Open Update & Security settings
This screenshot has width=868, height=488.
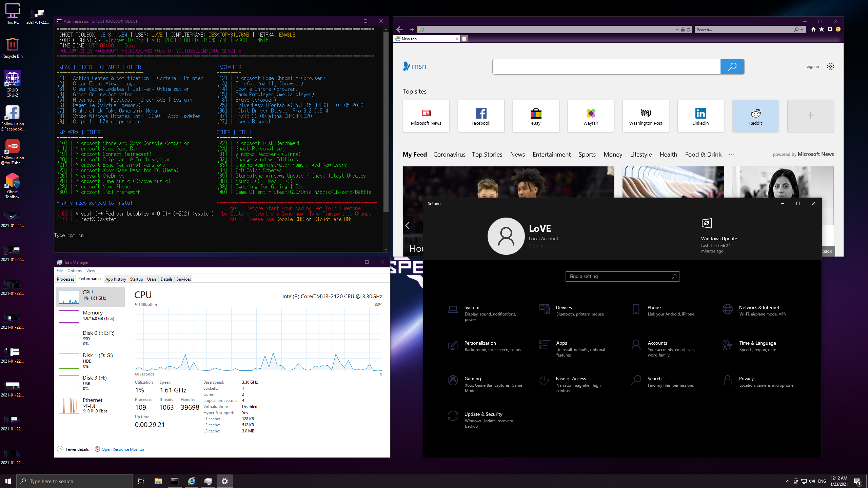(483, 414)
